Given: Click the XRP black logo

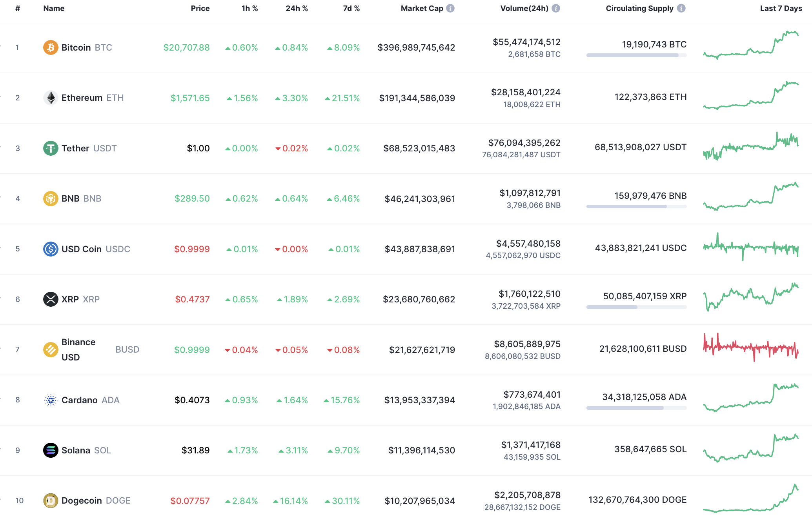Looking at the screenshot, I should (x=50, y=299).
